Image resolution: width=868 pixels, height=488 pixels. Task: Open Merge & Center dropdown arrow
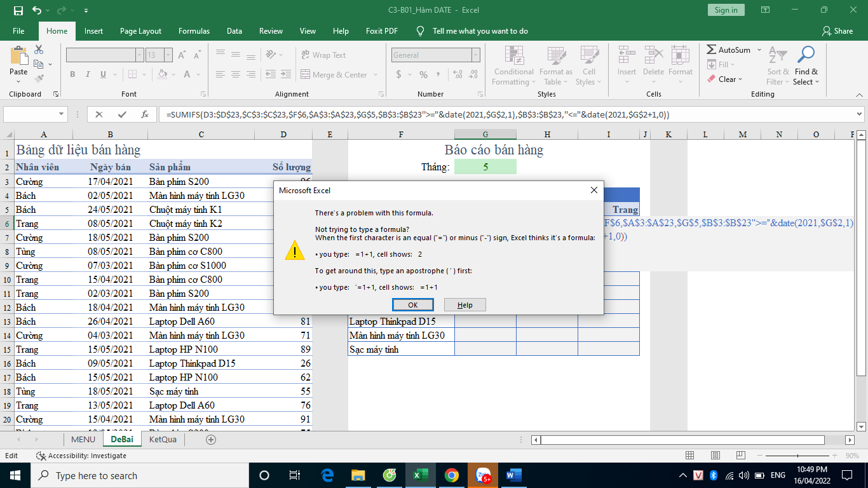click(376, 74)
